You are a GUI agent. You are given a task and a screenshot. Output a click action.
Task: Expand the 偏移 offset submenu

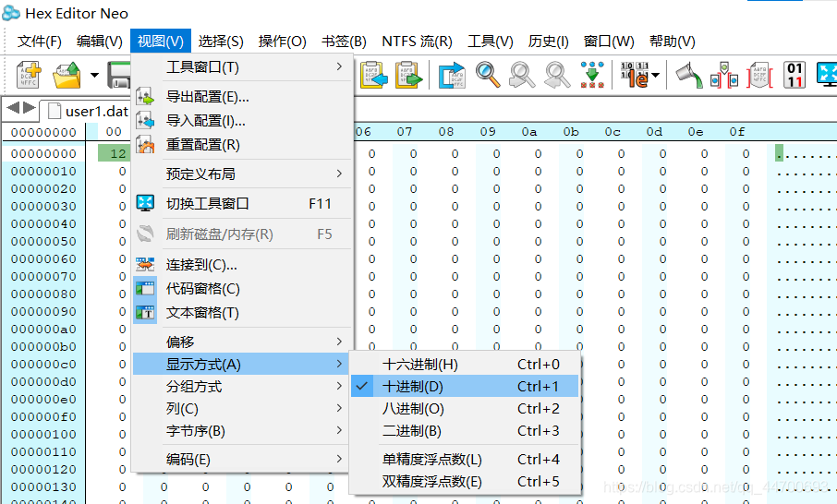[242, 342]
